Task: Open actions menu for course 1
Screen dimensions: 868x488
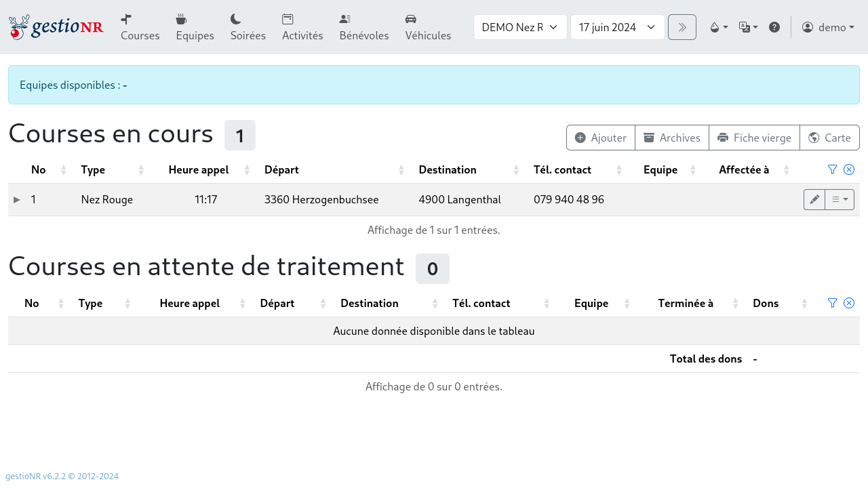Action: [840, 199]
